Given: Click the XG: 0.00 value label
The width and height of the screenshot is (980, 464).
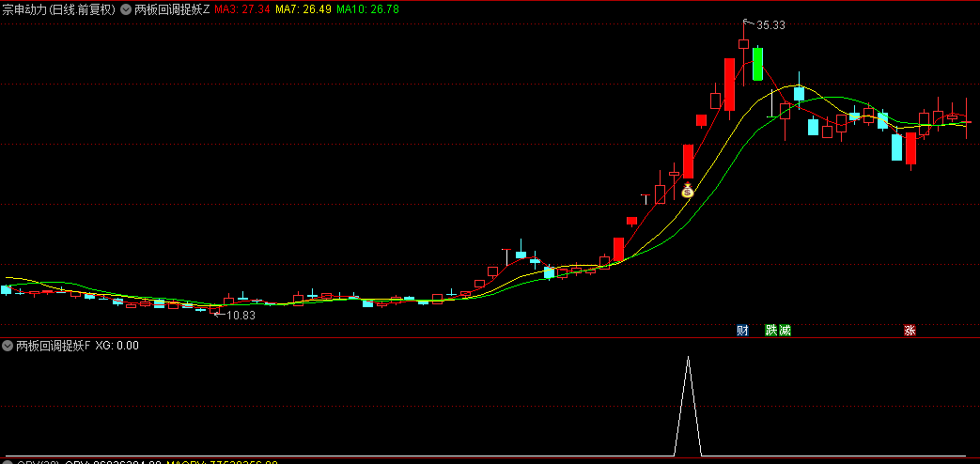Looking at the screenshot, I should coord(117,345).
